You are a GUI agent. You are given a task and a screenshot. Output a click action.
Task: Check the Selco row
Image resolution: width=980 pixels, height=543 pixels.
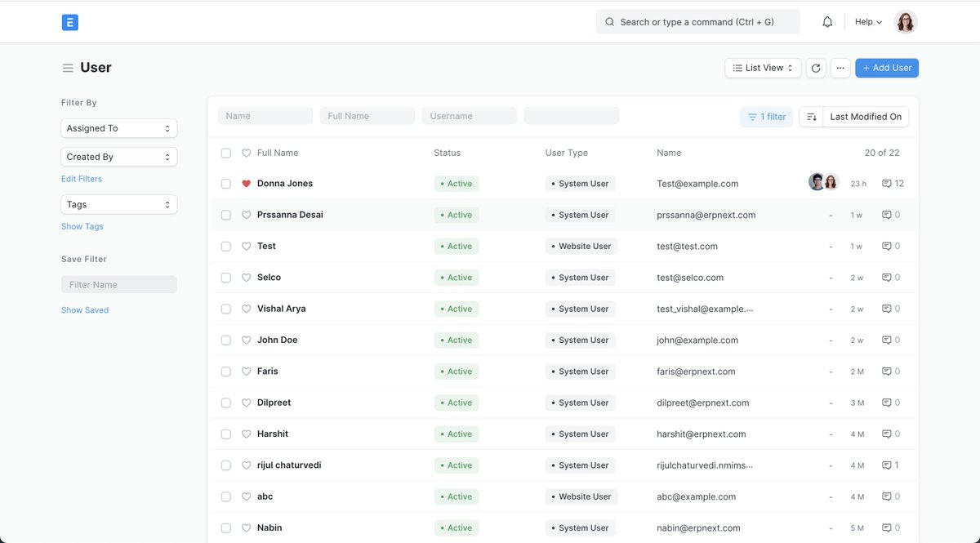click(226, 278)
